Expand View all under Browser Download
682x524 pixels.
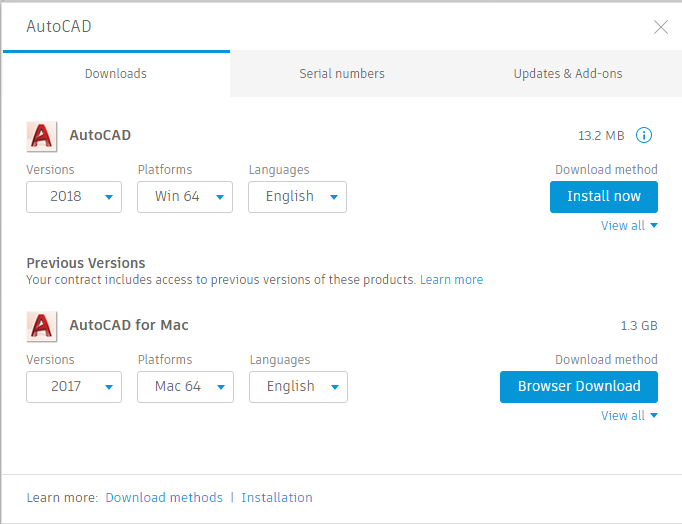click(629, 416)
